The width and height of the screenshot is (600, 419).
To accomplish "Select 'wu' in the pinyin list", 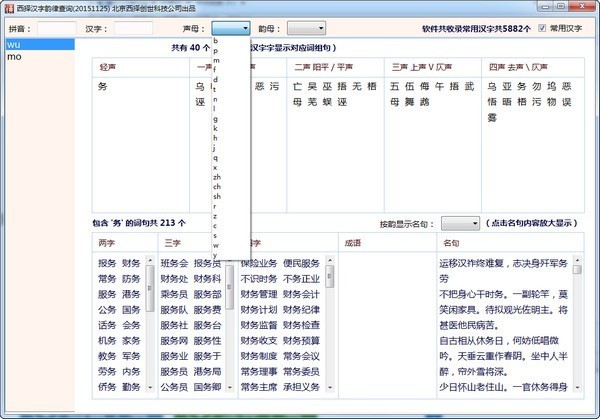I will coord(40,44).
